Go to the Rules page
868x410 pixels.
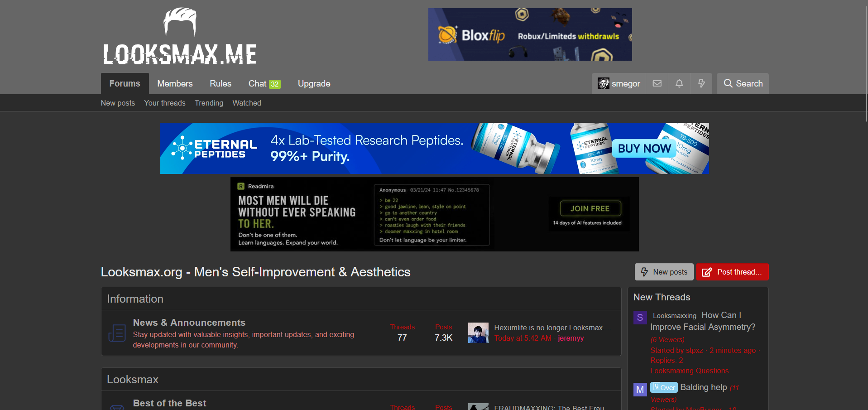221,83
